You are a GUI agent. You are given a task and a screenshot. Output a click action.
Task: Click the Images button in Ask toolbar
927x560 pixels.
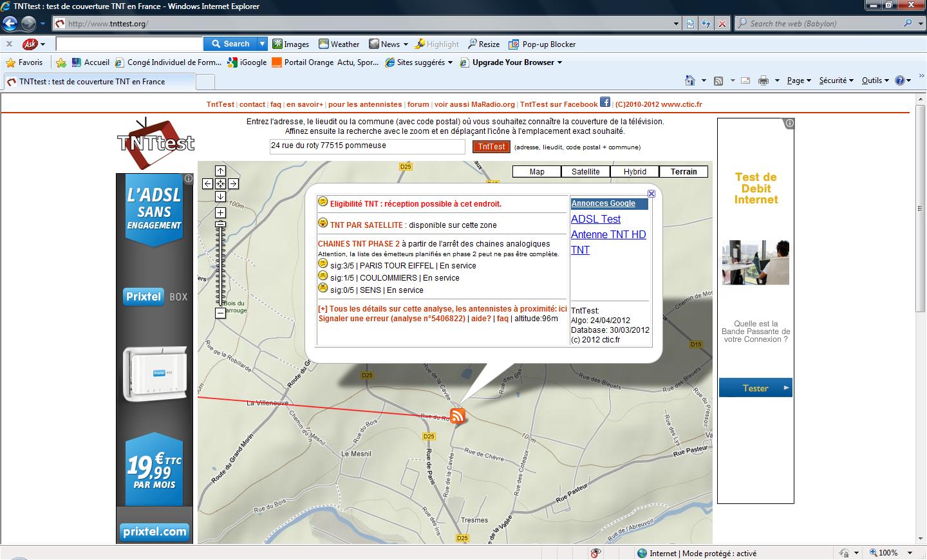tap(290, 44)
